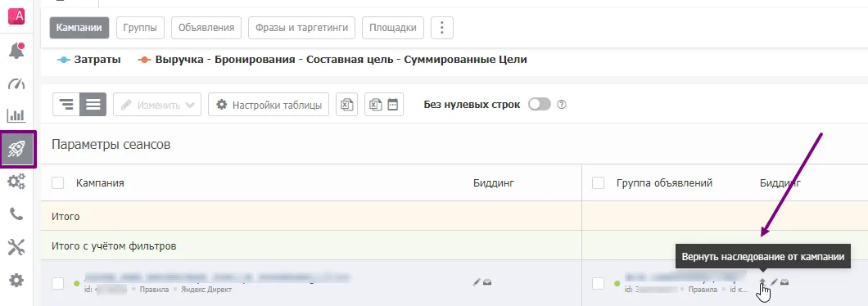Viewport: 868px width, 306px height.
Task: Switch to the Площадки tab
Action: pyautogui.click(x=393, y=28)
